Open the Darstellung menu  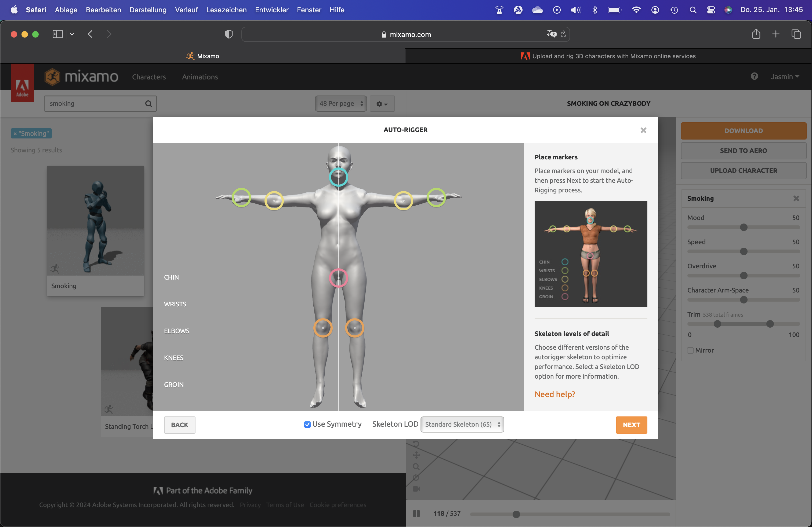click(x=148, y=10)
